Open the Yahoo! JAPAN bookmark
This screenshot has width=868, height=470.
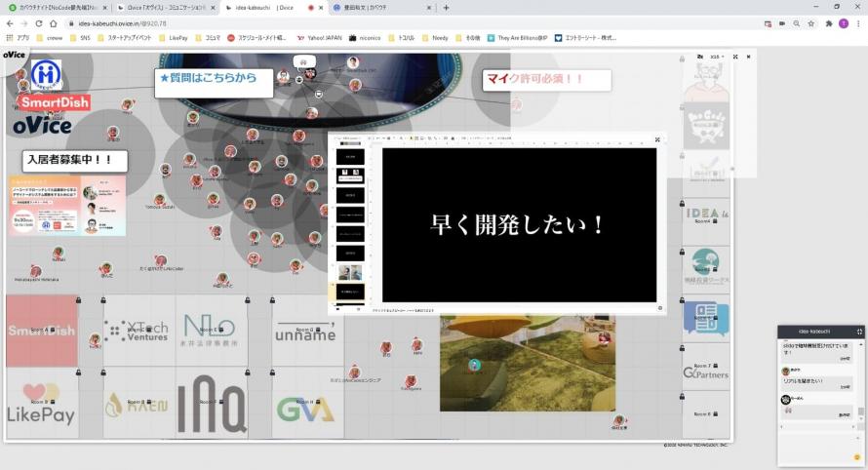(320, 38)
